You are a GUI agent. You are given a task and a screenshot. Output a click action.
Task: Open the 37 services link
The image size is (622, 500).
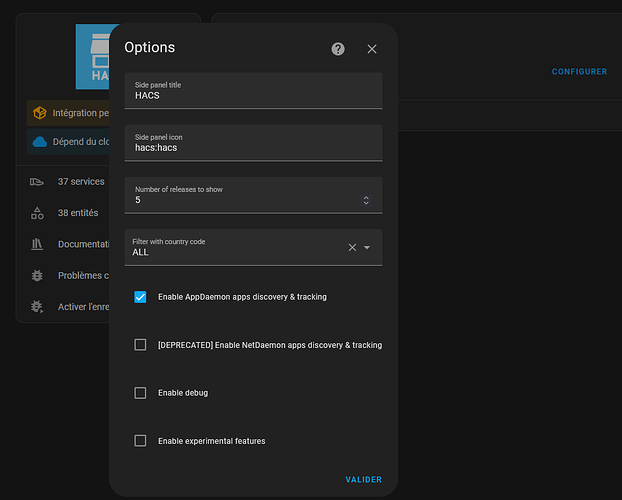click(81, 182)
